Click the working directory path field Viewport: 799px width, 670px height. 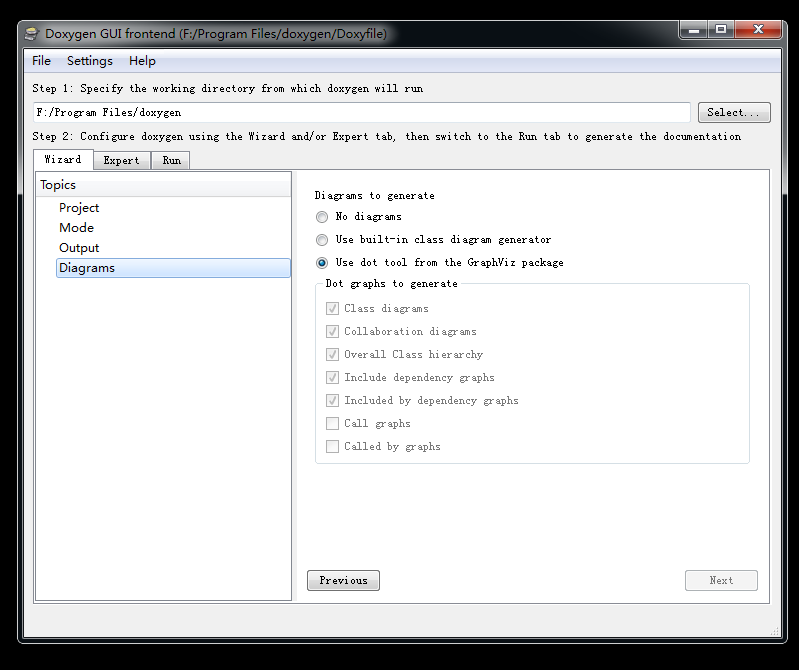362,113
